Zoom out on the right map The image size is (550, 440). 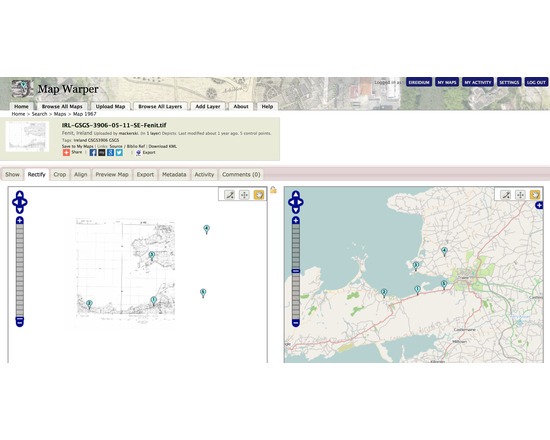296,322
